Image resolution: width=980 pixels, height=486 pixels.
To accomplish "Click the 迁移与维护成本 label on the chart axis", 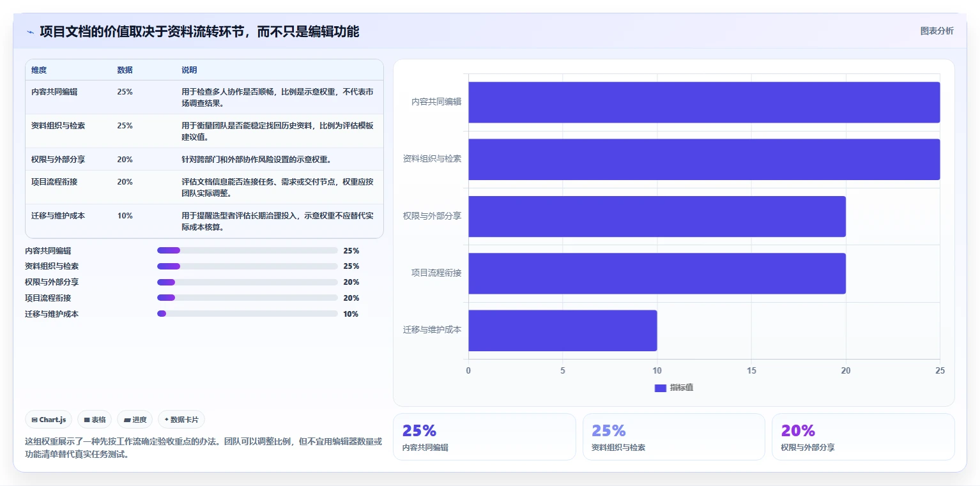I will 433,330.
